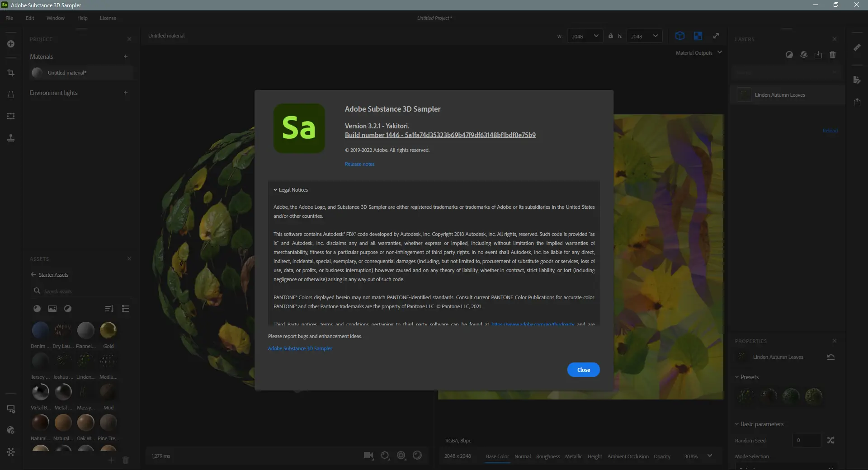Open the node network icon at bottom left
This screenshot has height=470, width=868.
pyautogui.click(x=11, y=452)
